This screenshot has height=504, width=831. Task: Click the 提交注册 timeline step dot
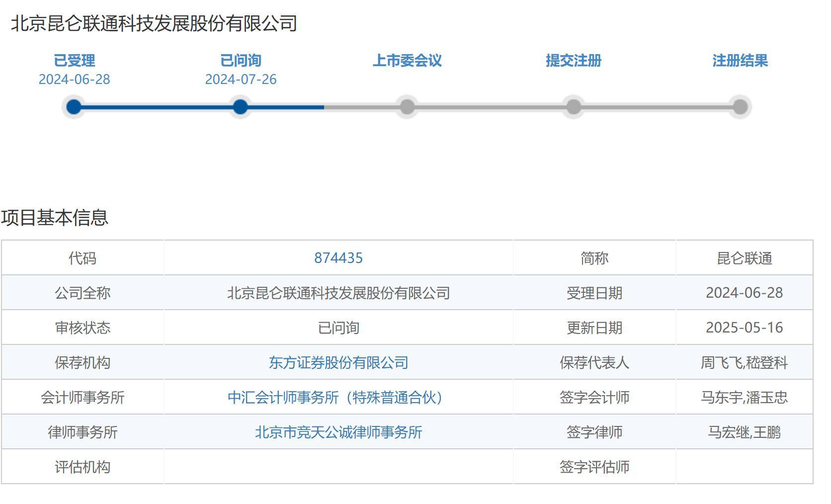point(574,107)
